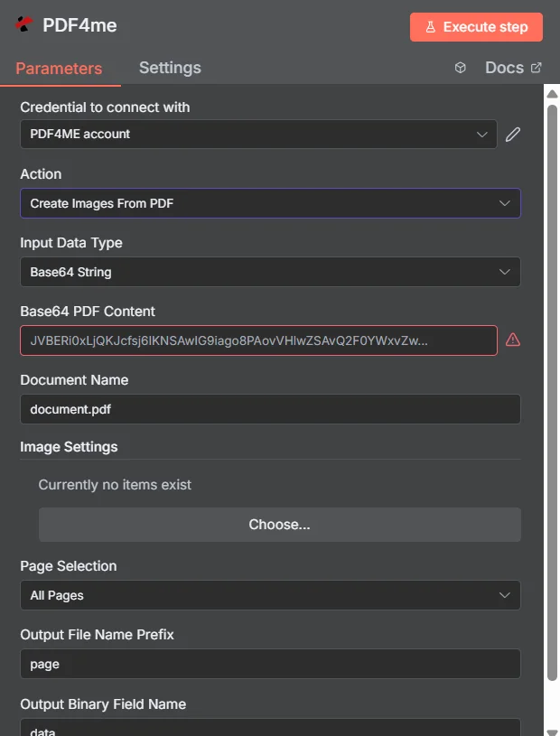
Task: Open Docs external link
Action: (x=513, y=68)
